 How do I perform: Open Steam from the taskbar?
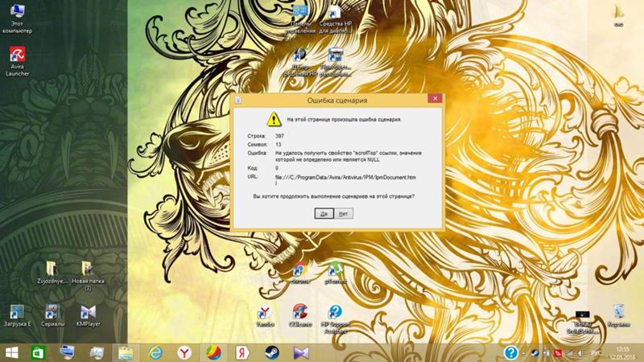click(x=272, y=352)
